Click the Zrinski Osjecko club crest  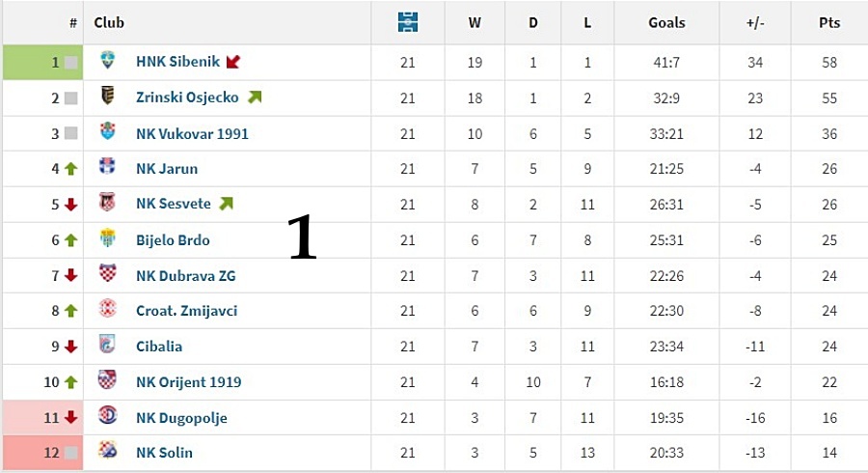click(x=107, y=96)
